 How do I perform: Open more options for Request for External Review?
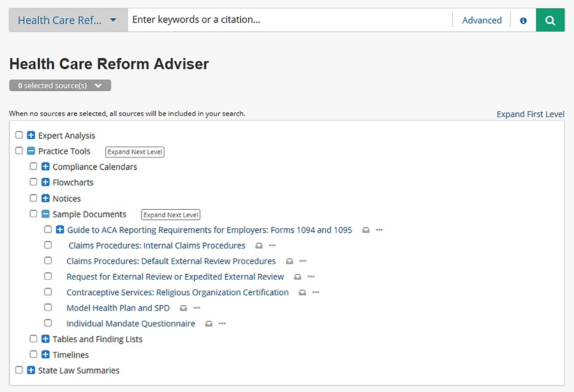point(311,277)
